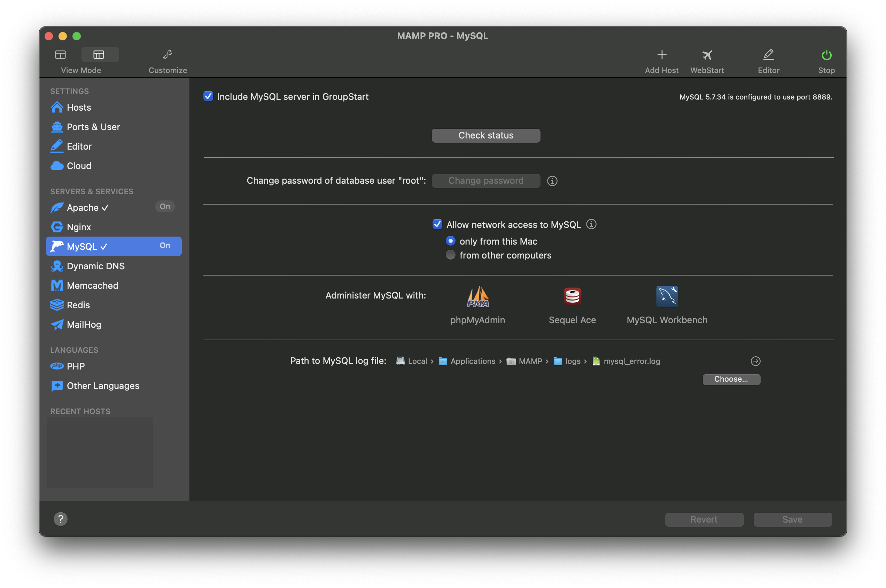Select the Memcached service
This screenshot has width=886, height=588.
pyautogui.click(x=92, y=285)
